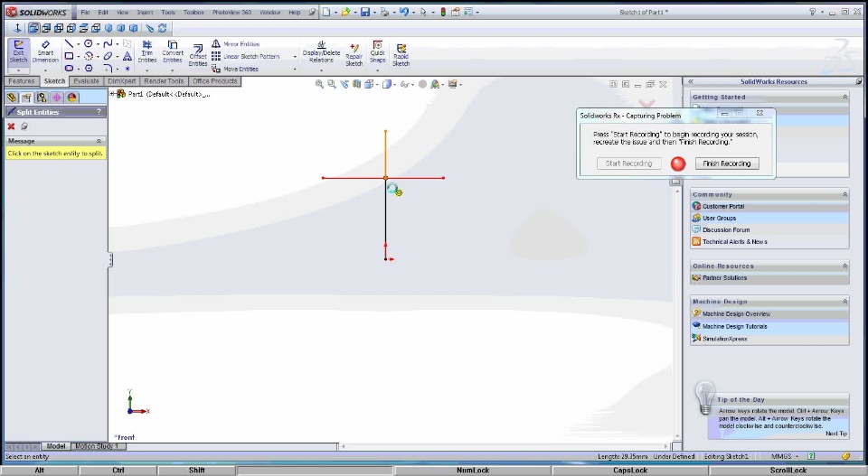
Task: Click the Display/Delete Relations icon
Action: click(x=321, y=51)
